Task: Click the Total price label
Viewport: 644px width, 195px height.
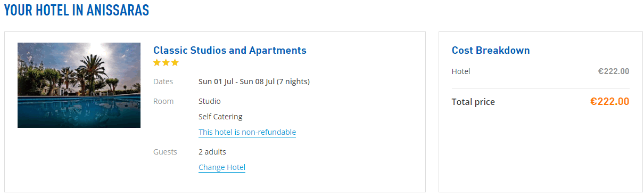Action: click(x=473, y=102)
